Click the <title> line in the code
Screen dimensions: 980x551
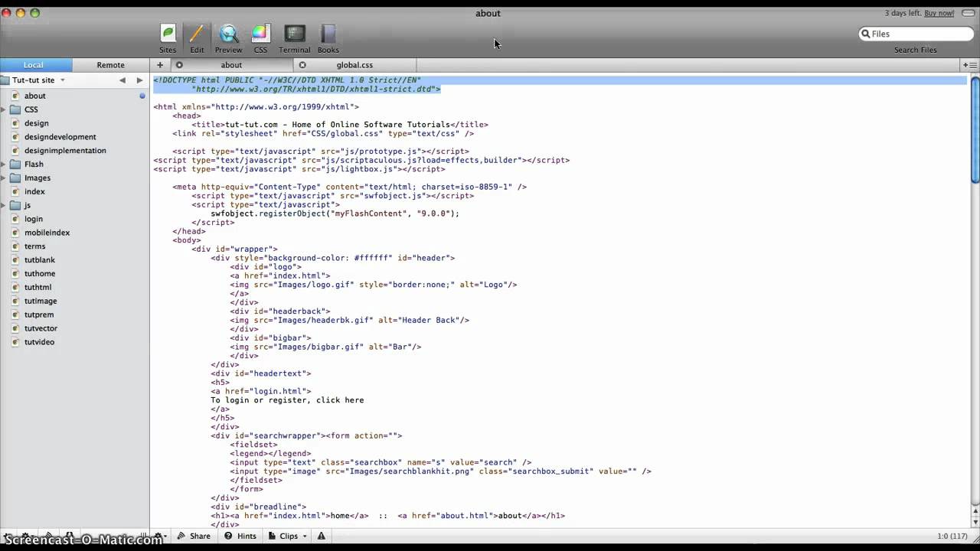click(340, 125)
